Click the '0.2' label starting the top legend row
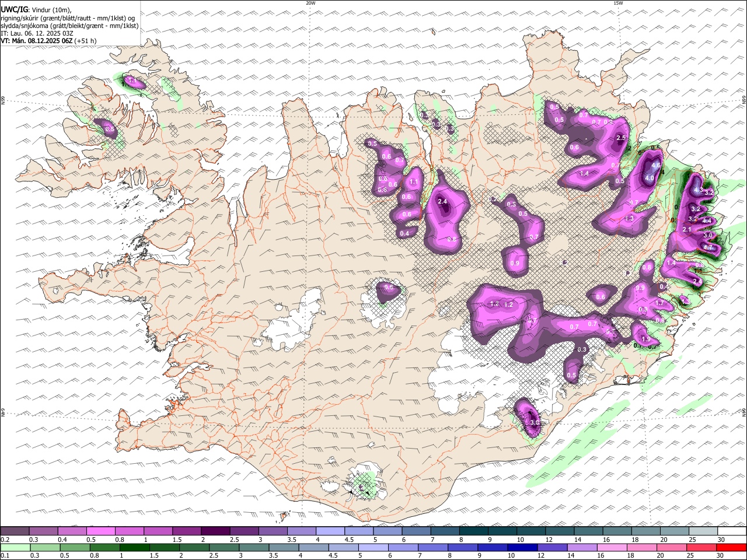The height and width of the screenshot is (560, 747). click(x=5, y=540)
